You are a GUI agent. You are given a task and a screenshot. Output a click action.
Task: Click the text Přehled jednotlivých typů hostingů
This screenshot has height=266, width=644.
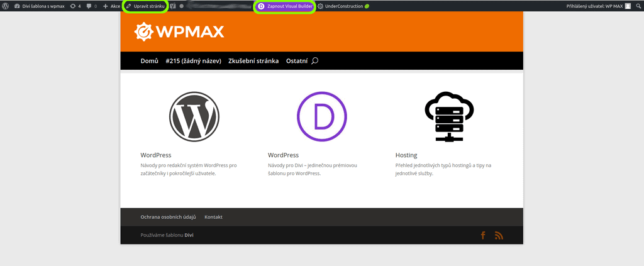[443, 169]
